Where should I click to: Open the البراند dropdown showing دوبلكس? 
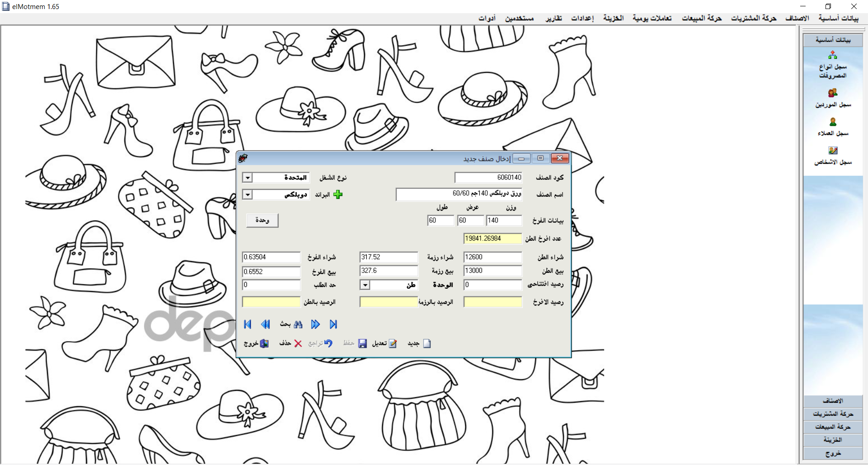click(247, 194)
